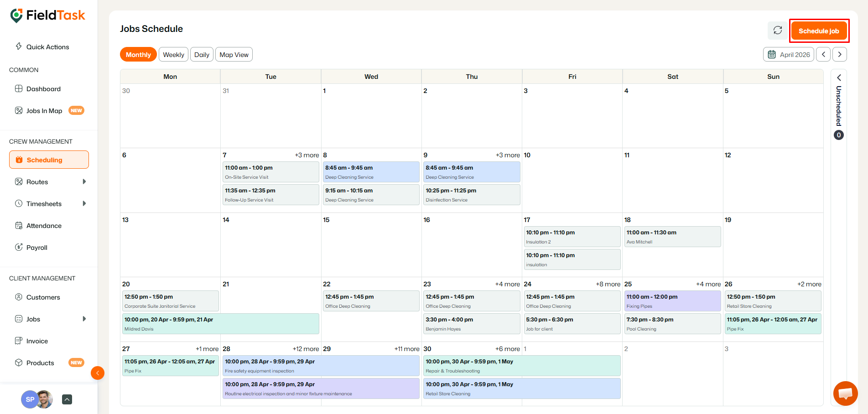Click the profile photo avatar
Screen dimensions: 868x414
click(45, 399)
